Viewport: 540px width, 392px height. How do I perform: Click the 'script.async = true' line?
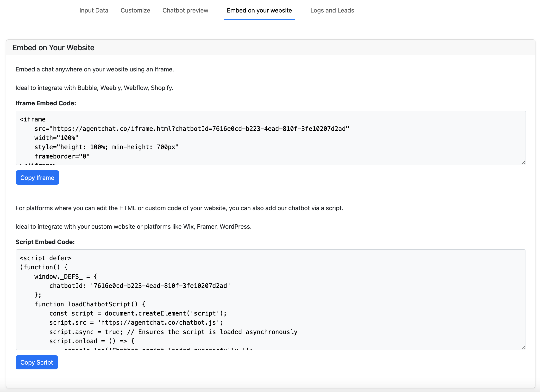(x=173, y=332)
